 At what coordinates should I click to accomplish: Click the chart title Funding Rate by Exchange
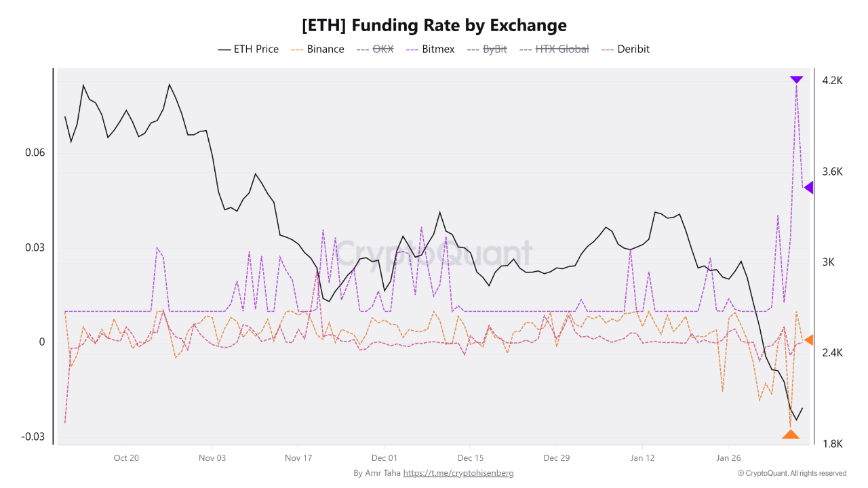click(434, 26)
